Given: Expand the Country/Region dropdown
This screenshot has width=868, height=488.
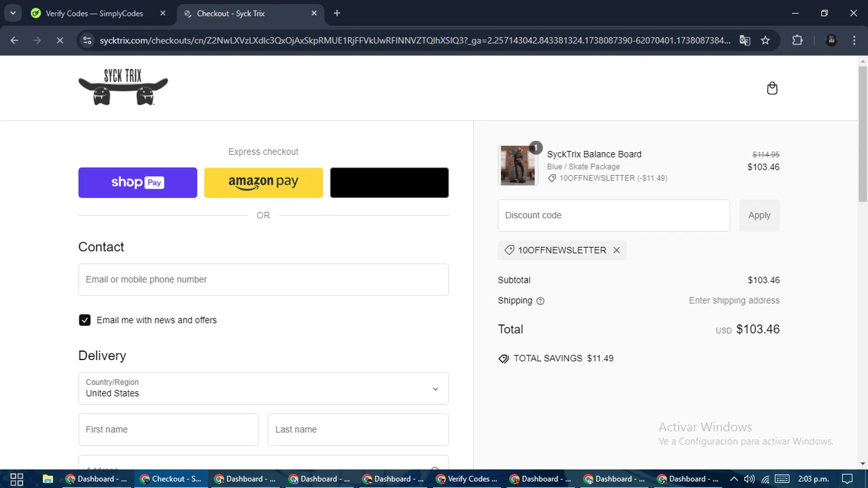Looking at the screenshot, I should tap(263, 388).
